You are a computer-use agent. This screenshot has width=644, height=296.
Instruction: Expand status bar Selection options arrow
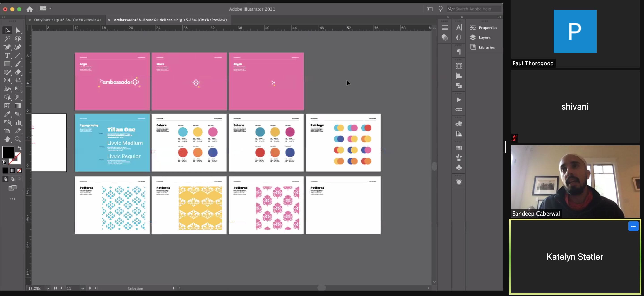click(174, 288)
